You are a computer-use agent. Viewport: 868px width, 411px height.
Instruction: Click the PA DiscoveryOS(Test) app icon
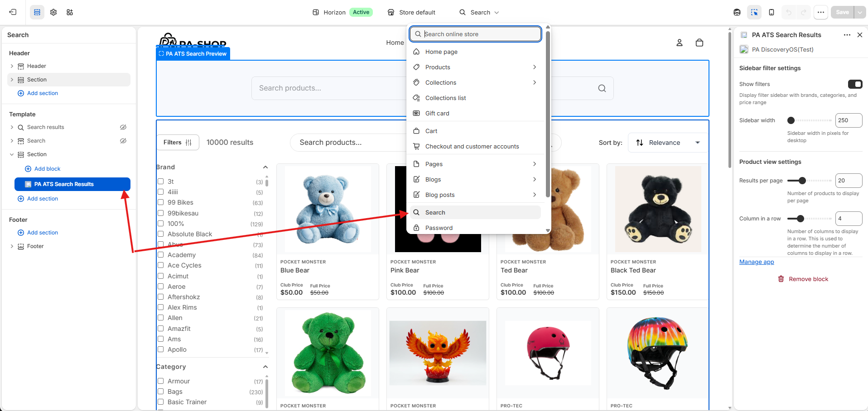pos(744,49)
